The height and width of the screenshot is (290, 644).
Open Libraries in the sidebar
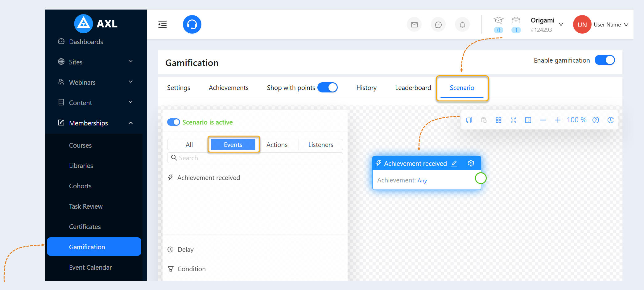81,165
